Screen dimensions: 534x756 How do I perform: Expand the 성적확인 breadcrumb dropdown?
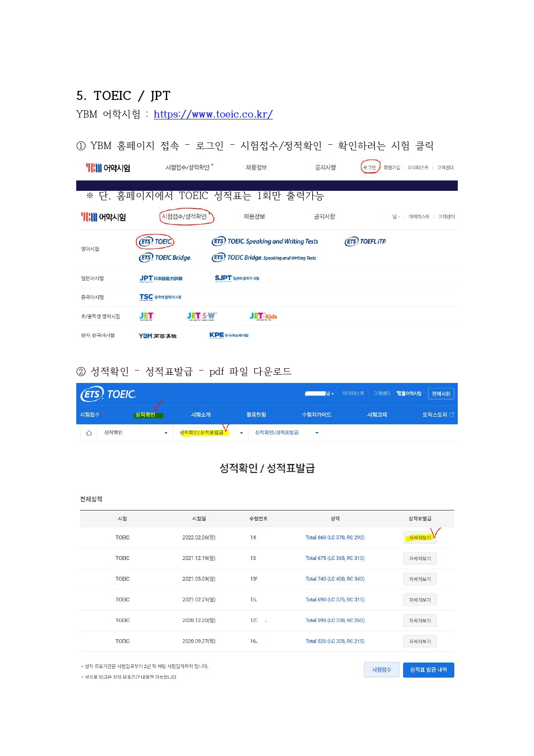(x=136, y=432)
